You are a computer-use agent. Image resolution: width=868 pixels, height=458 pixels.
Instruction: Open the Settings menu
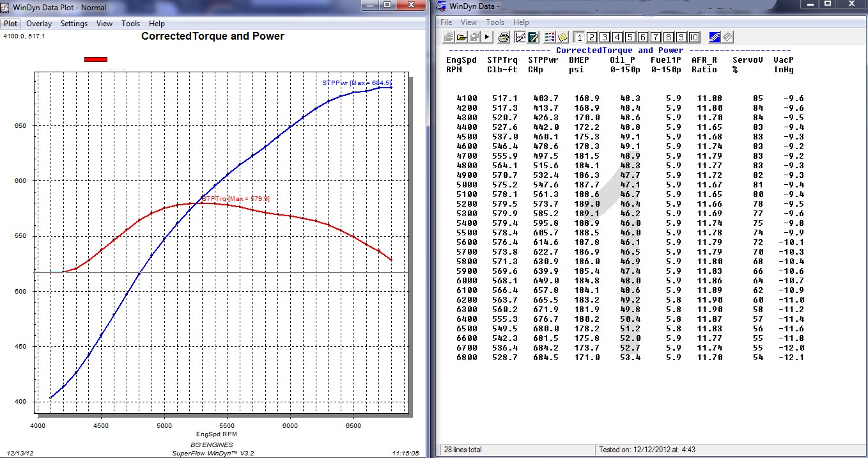click(74, 24)
